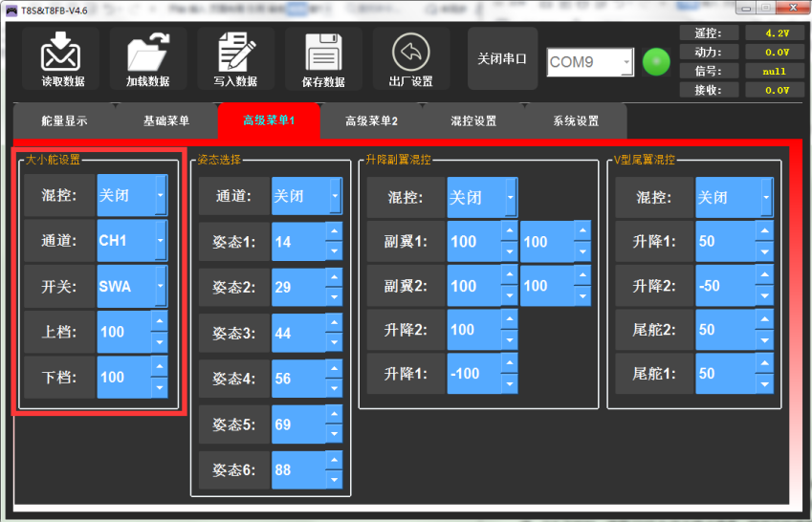This screenshot has width=812, height=522.
Task: Click the 升降1 field showing -100
Action: [473, 373]
